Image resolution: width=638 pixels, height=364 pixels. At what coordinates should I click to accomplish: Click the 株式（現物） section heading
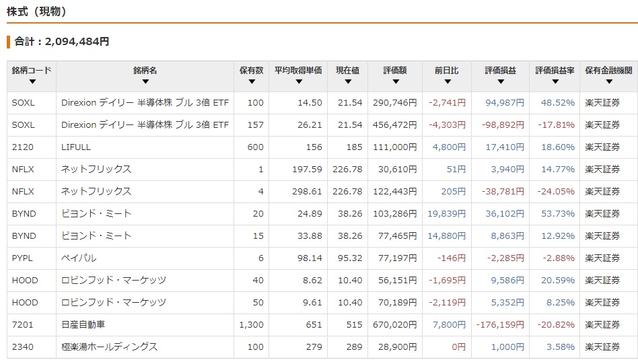point(36,11)
